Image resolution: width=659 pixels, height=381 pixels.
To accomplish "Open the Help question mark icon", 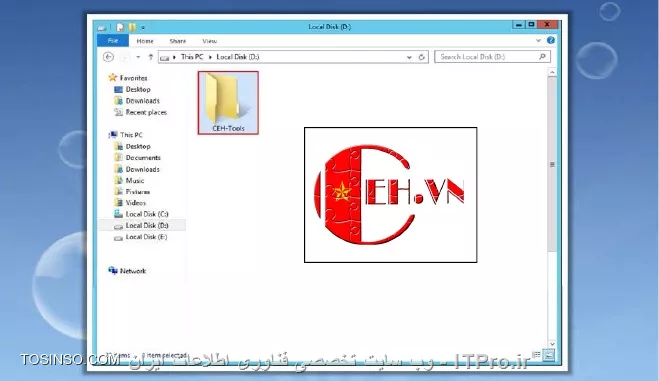I will [x=551, y=40].
